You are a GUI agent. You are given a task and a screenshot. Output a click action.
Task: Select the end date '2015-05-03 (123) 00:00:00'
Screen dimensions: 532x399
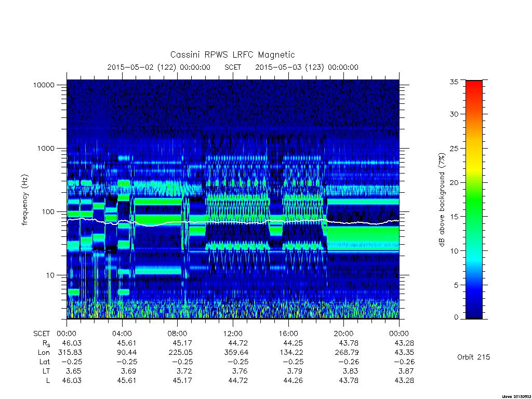pos(307,67)
